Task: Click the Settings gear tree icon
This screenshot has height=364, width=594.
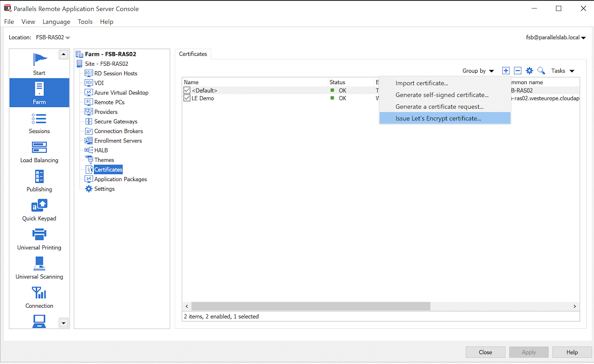Action: pyautogui.click(x=89, y=189)
